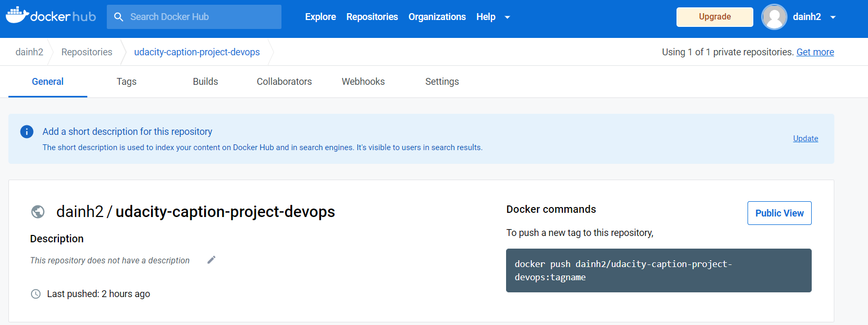
Task: Go to dainh2 breadcrumb
Action: [x=29, y=52]
